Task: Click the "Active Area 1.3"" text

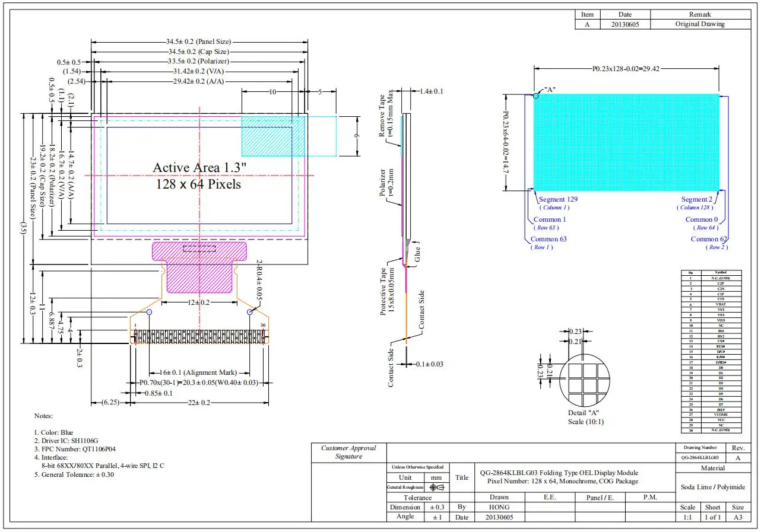Action: [x=199, y=168]
